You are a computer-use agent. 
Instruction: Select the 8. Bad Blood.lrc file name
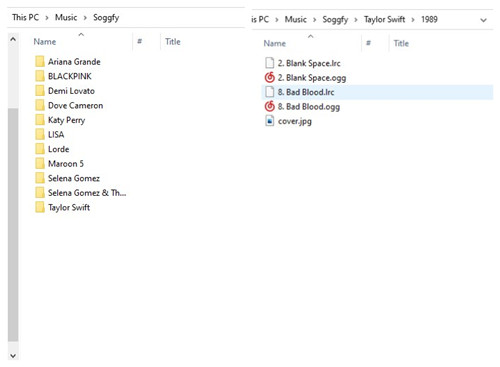click(x=306, y=92)
